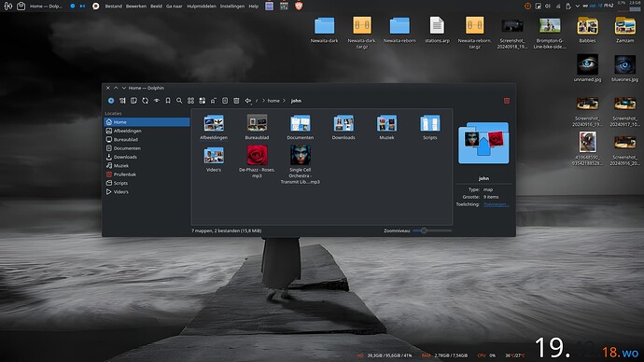The image size is (644, 362).
Task: Click the refresh arrows icon in Dolphin toolbar
Action: [145, 101]
